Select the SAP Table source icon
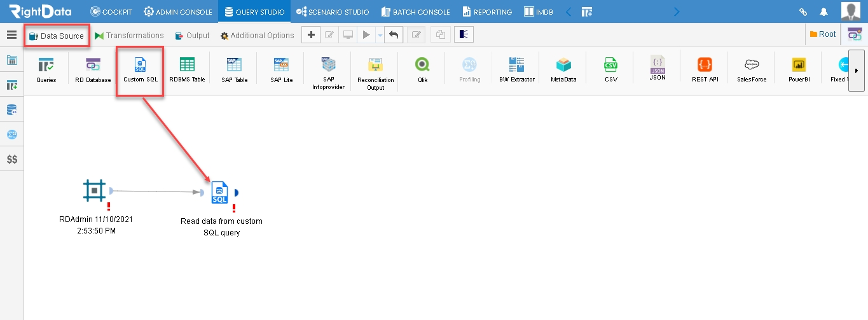This screenshot has height=320, width=868. (x=234, y=70)
